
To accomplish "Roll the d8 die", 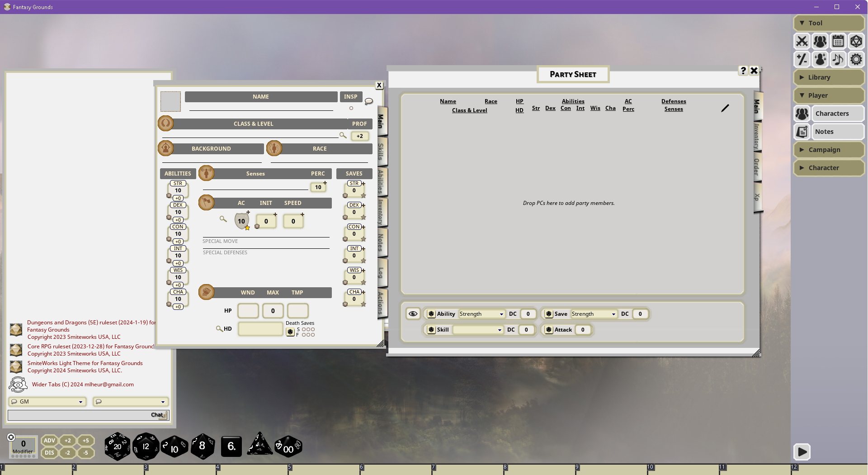I will point(203,446).
